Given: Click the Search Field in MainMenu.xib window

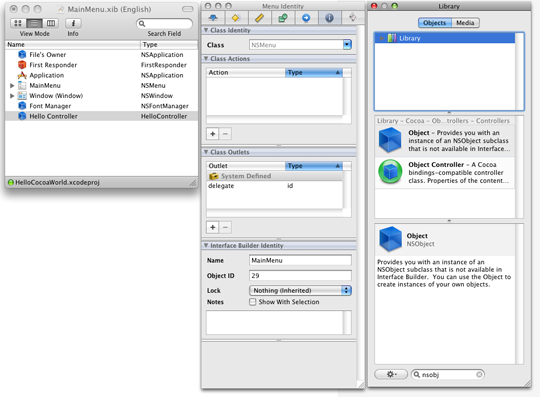Looking at the screenshot, I should click(164, 23).
